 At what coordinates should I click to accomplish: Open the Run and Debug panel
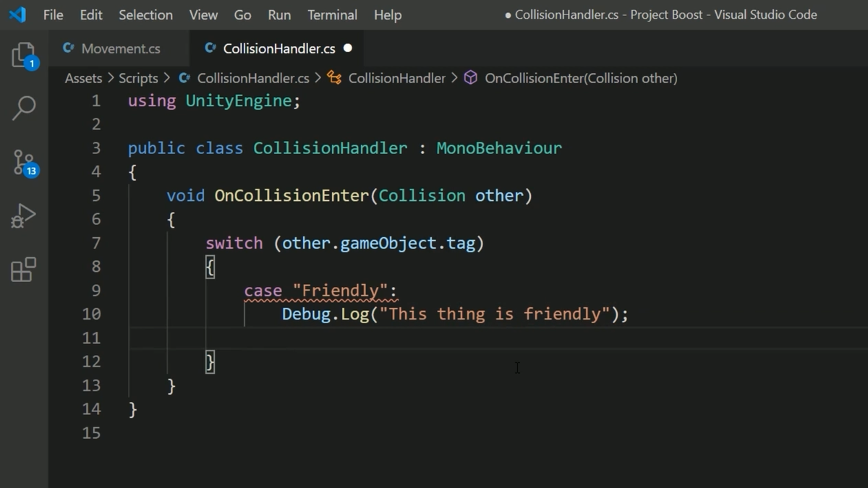(23, 215)
